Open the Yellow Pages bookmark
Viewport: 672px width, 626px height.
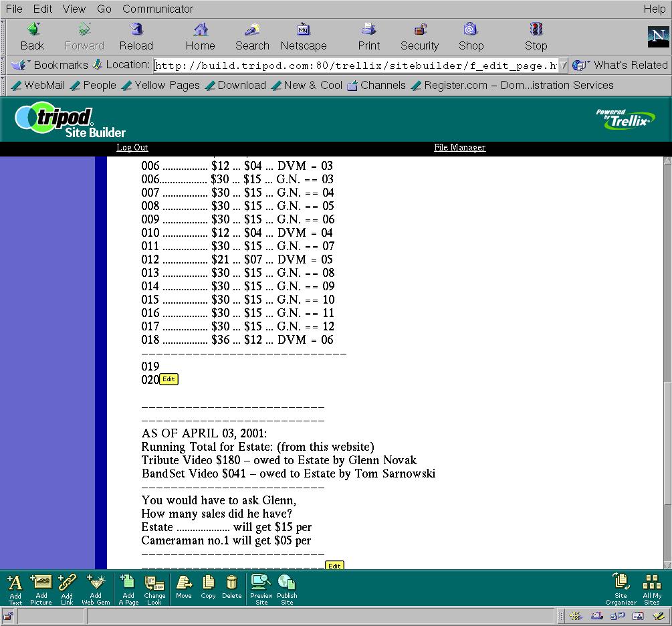point(160,86)
